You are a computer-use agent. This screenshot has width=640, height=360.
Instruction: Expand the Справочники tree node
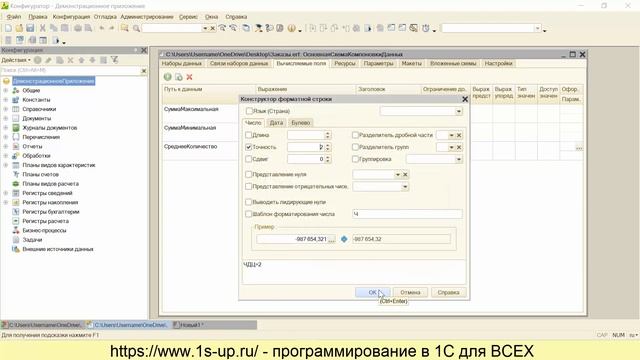point(6,109)
